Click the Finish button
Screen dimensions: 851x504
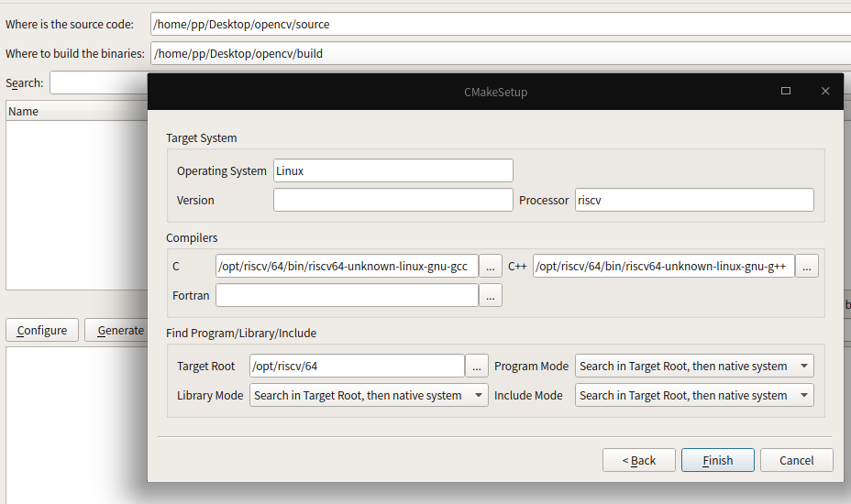point(717,460)
